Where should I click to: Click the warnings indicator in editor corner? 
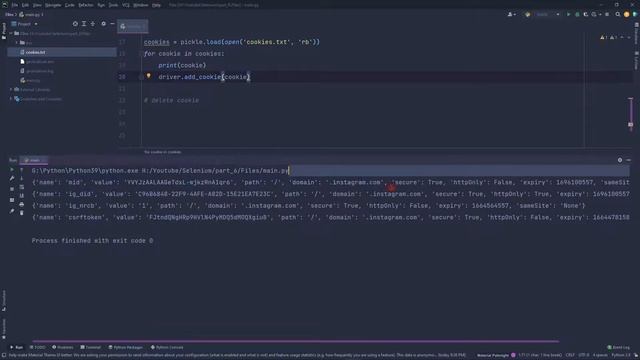point(608,37)
